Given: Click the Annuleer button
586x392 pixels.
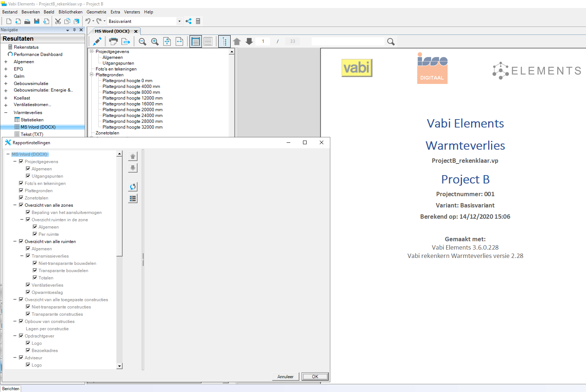Looking at the screenshot, I should click(x=286, y=376).
